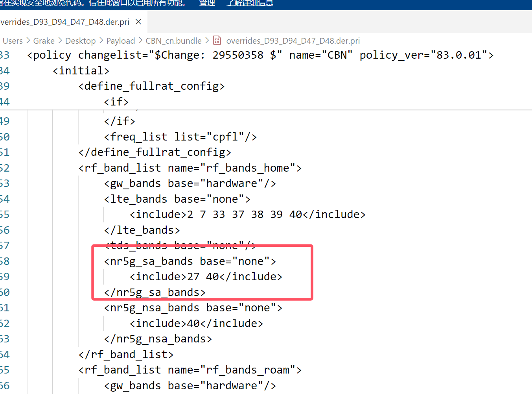Click the file name in the breadcrumb path
532x394 pixels.
click(293, 41)
